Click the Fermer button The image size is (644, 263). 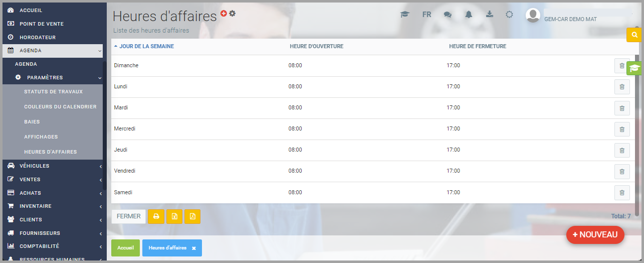[129, 216]
